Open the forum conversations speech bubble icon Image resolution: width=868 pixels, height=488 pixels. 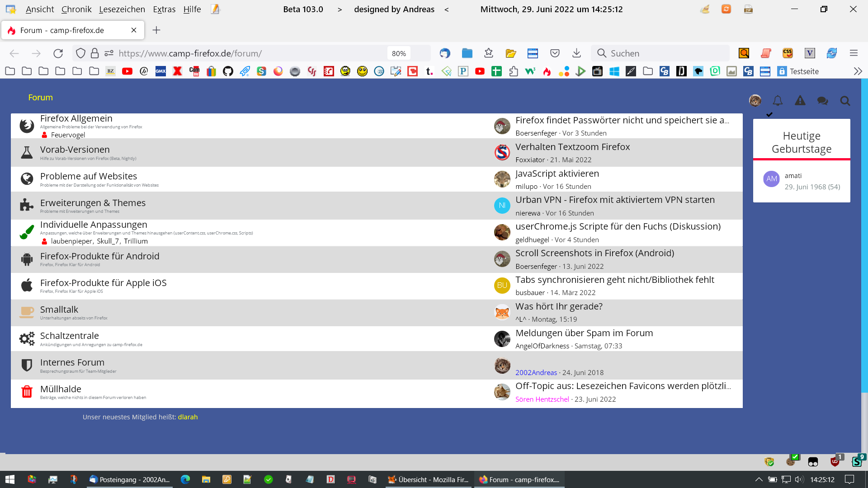tap(822, 101)
